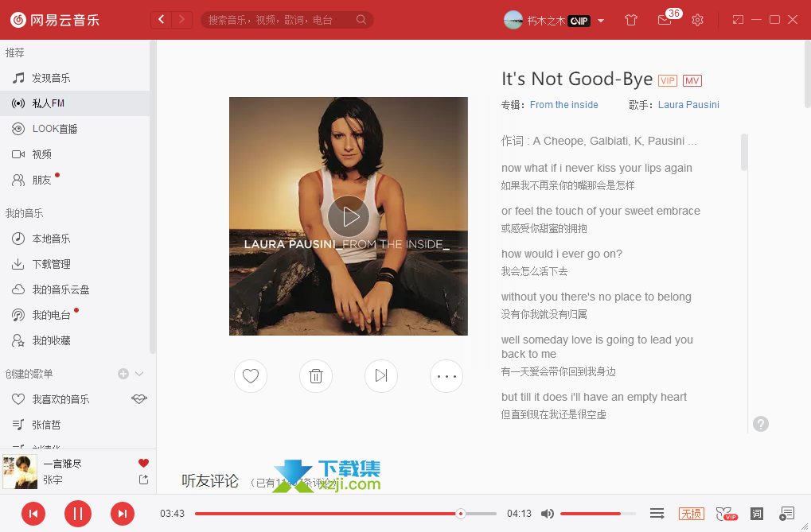Start heartbeat mode for 我喜欢的音乐

[x=139, y=398]
